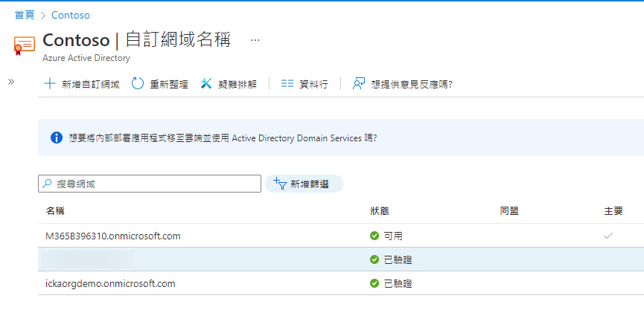Open ickaorgdemo.onmicrosoft.com domain row

(110, 283)
